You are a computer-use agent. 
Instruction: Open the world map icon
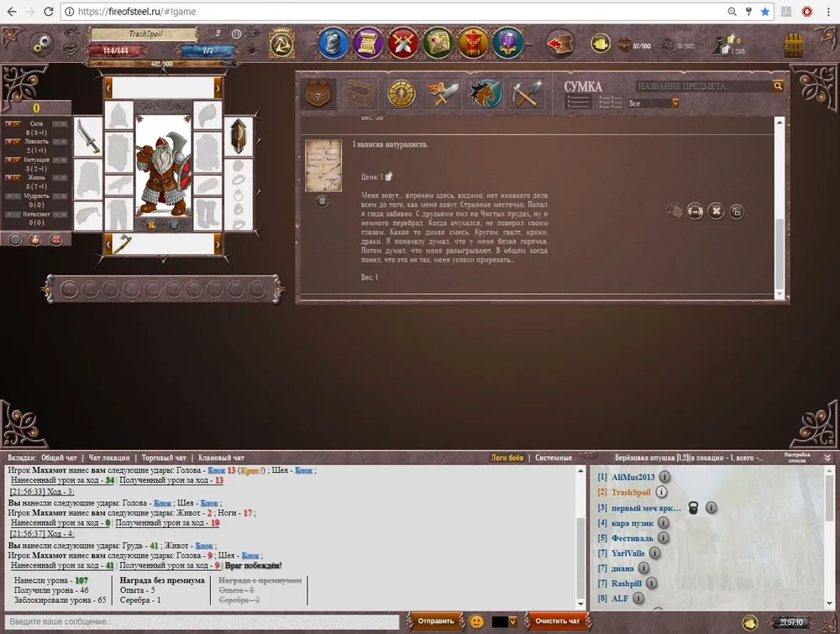point(438,42)
